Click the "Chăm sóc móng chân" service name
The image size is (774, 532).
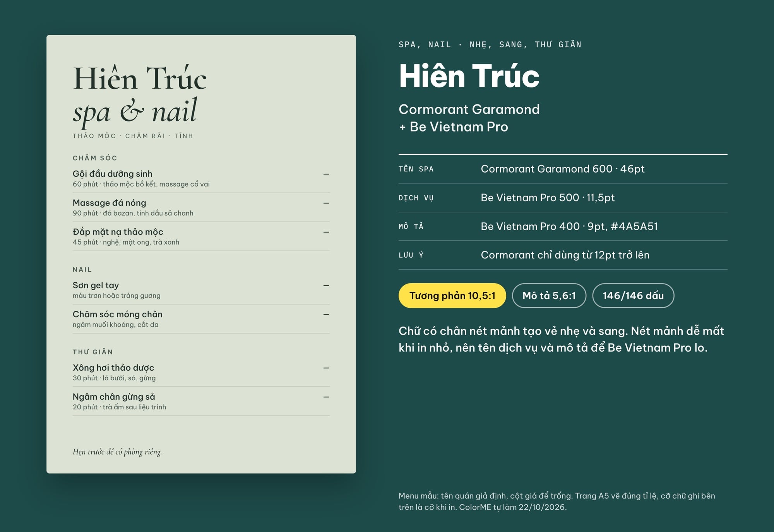pos(117,314)
